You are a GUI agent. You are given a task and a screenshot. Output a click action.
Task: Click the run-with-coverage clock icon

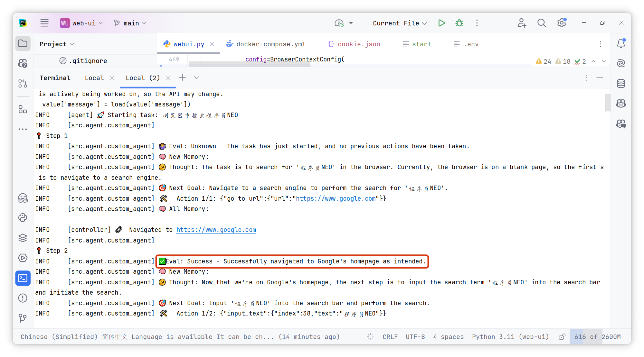[339, 23]
